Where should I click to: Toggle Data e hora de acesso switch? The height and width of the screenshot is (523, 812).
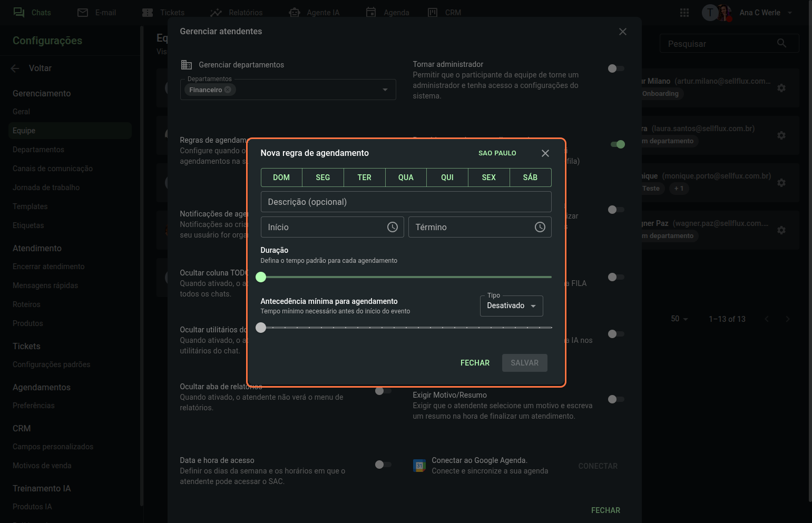pyautogui.click(x=383, y=465)
